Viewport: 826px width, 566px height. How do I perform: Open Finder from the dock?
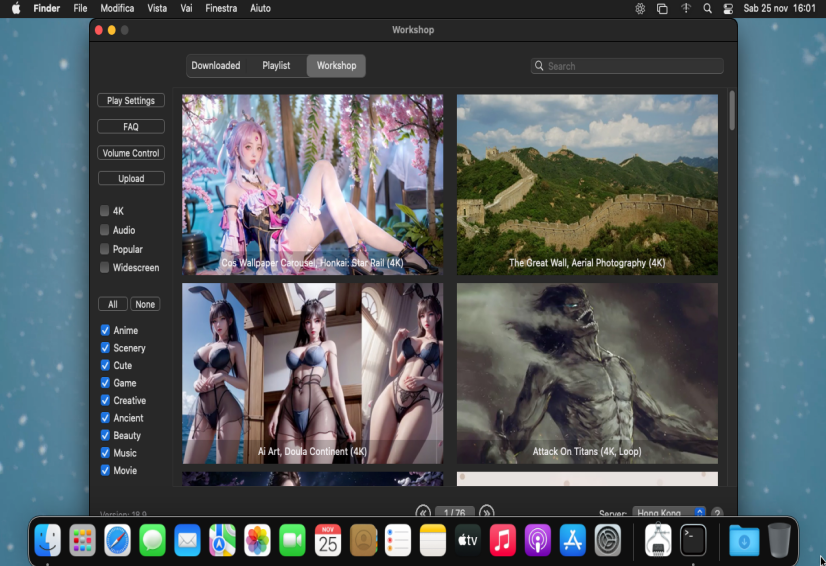[47, 540]
